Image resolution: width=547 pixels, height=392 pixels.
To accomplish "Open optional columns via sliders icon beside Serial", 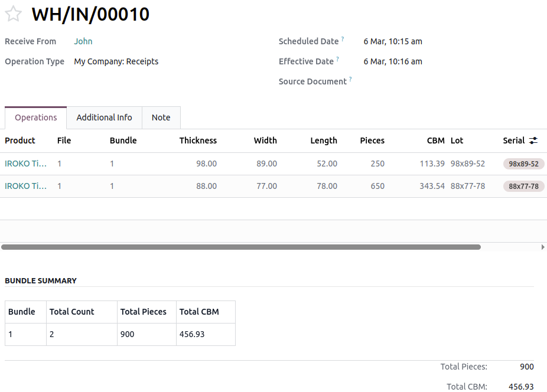I will [533, 141].
